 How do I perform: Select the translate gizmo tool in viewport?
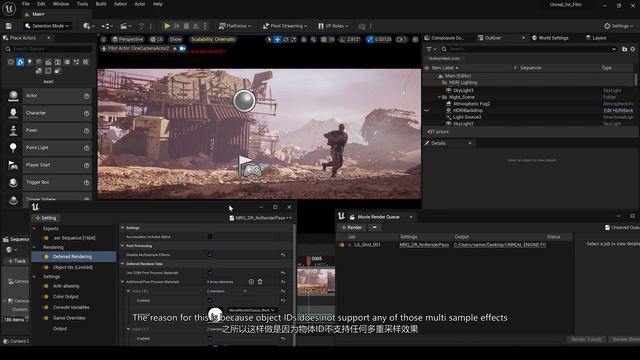coord(277,39)
